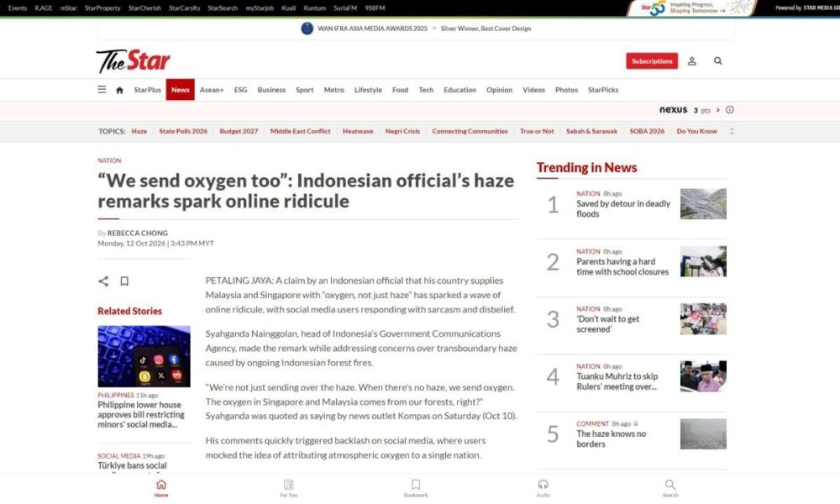Open the Haze topic link

139,131
